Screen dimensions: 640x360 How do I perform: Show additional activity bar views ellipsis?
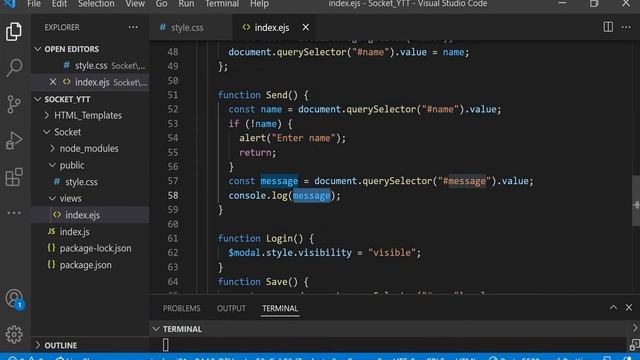pyautogui.click(x=14, y=213)
